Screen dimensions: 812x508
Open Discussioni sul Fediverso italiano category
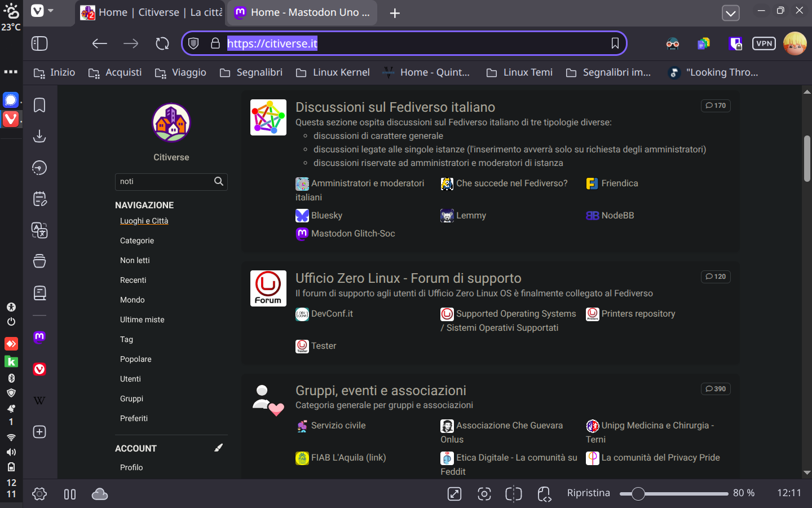click(x=395, y=107)
